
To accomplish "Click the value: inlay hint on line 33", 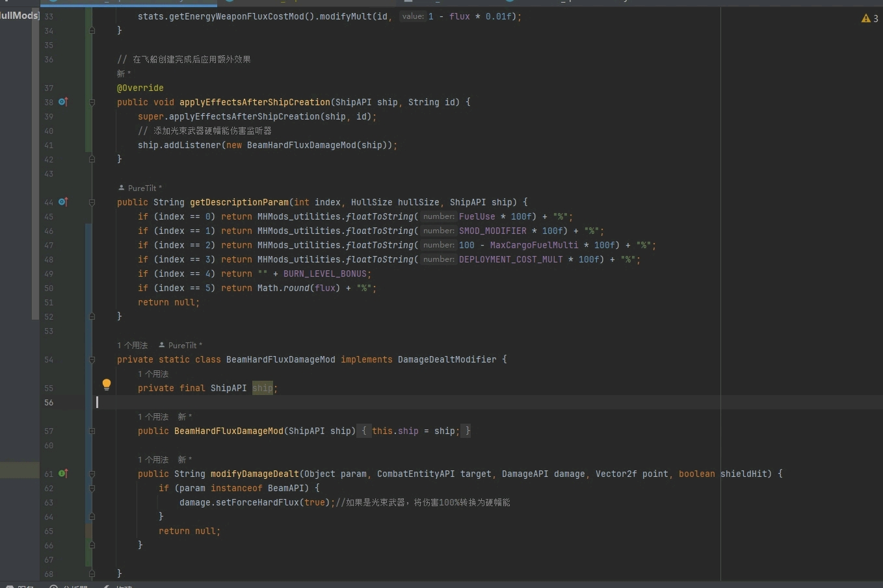I will coord(413,16).
